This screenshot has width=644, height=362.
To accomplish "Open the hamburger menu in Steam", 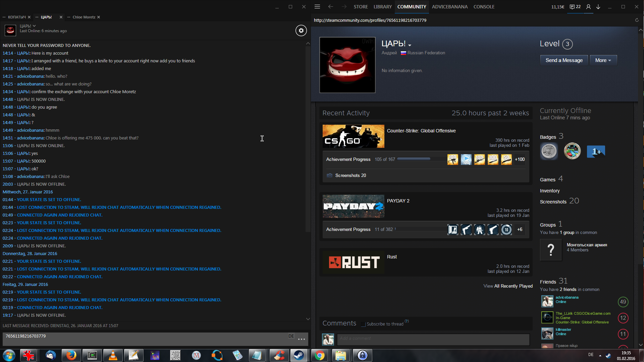I will coord(317,7).
